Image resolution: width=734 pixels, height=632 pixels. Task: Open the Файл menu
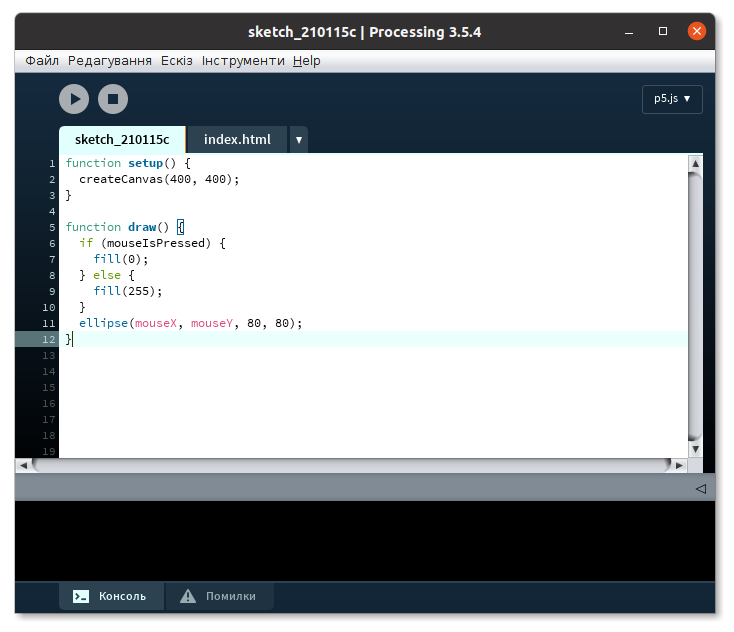42,61
